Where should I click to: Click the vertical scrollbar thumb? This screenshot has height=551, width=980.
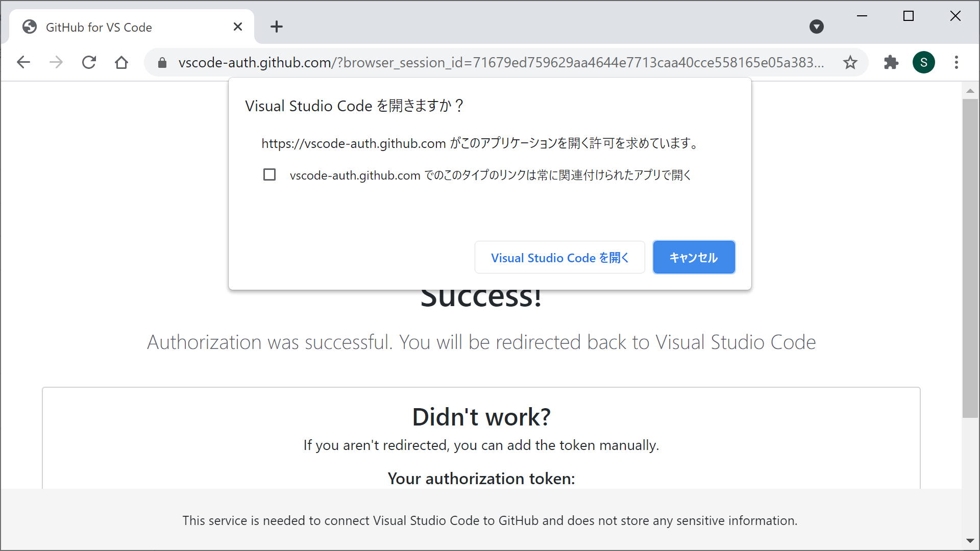(x=970, y=259)
